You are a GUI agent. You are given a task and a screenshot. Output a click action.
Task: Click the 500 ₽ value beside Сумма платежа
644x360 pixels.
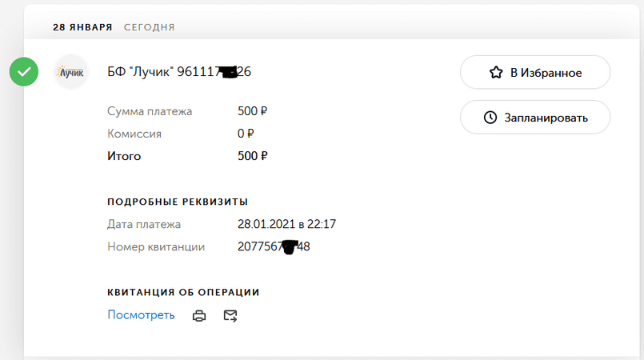252,111
